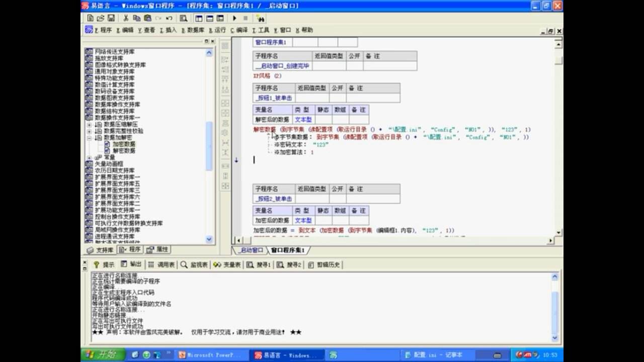Screen dimensions: 644x362
Task: Open the 编译 menu
Action: click(x=239, y=30)
